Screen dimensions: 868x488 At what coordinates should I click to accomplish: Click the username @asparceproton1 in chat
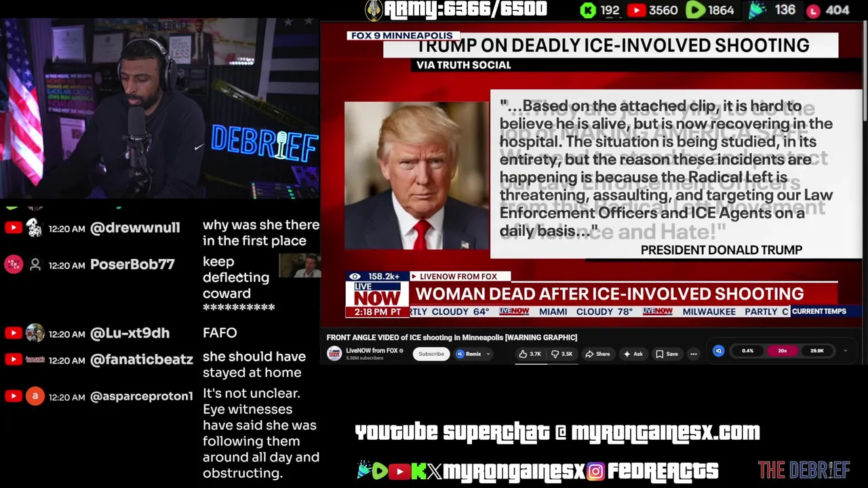pos(142,396)
